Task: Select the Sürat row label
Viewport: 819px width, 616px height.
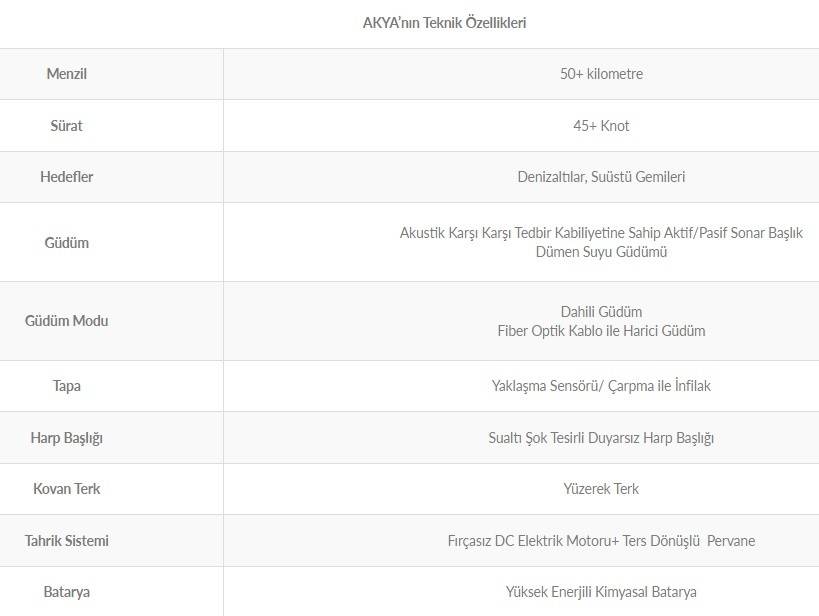Action: (67, 126)
